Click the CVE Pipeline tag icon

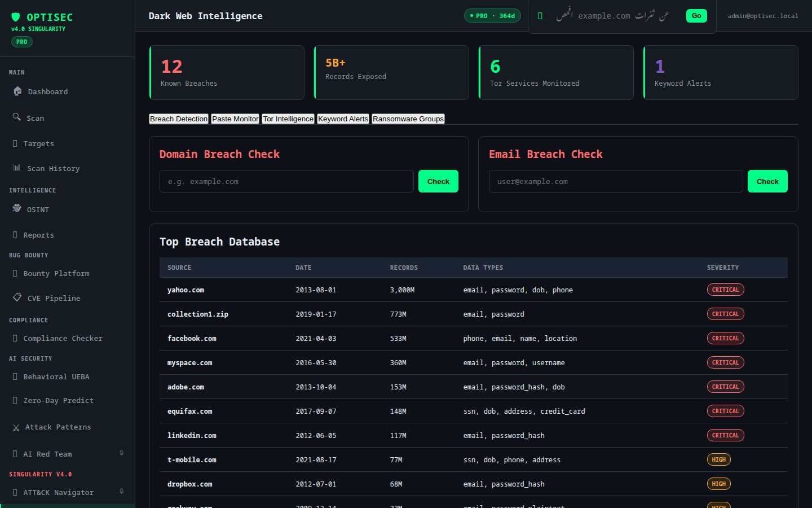pyautogui.click(x=17, y=297)
